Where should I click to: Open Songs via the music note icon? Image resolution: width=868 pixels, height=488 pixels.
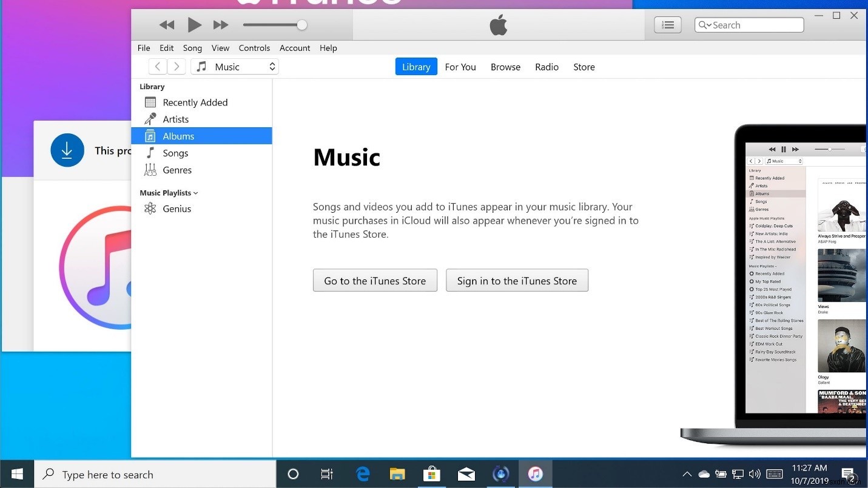(150, 153)
